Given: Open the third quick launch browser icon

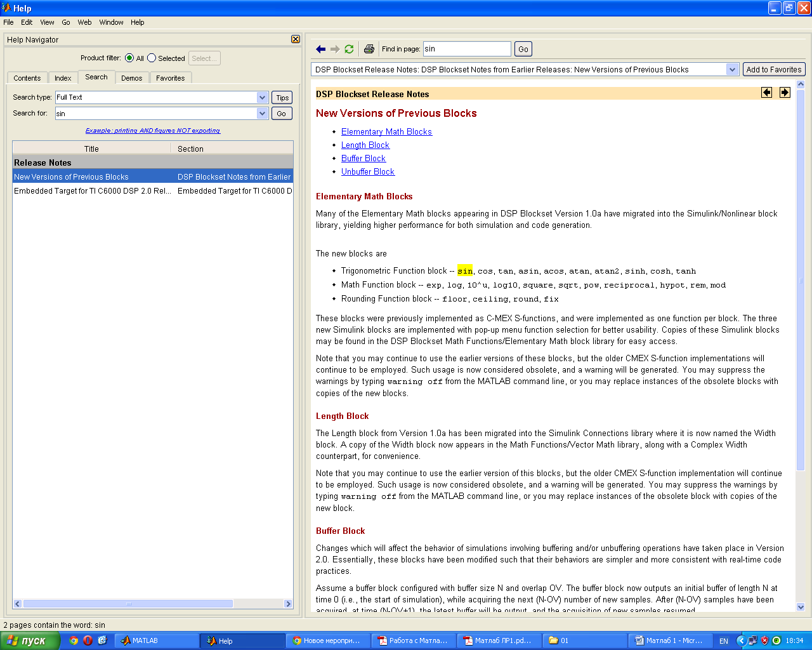Looking at the screenshot, I should [101, 640].
